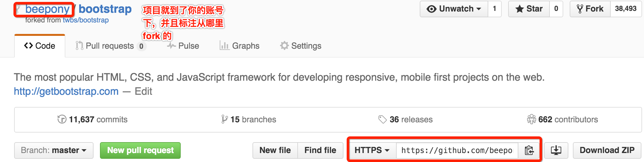644x162 pixels.
Task: Copy clone URL to clipboard
Action: (x=529, y=150)
